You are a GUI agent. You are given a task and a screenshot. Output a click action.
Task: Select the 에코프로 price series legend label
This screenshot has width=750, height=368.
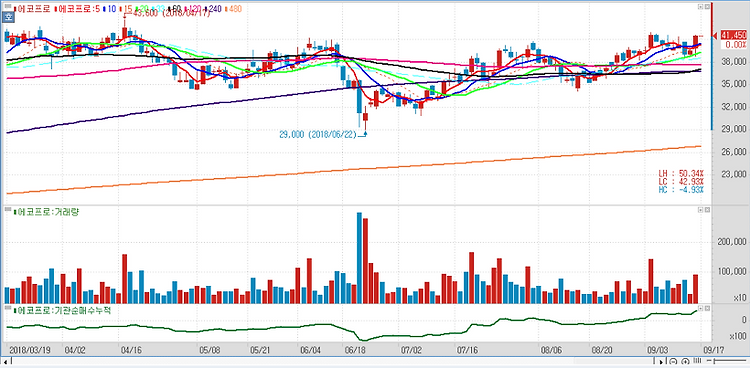(x=33, y=9)
